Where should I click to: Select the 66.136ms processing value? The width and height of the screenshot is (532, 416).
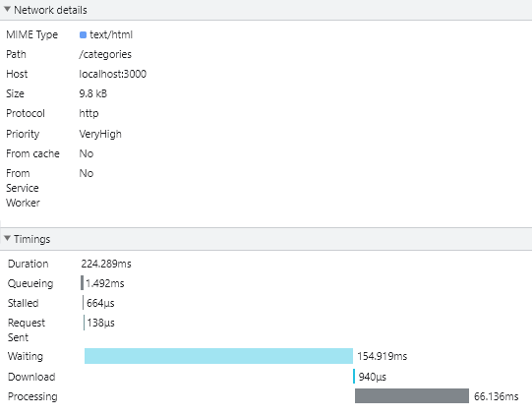click(x=496, y=396)
